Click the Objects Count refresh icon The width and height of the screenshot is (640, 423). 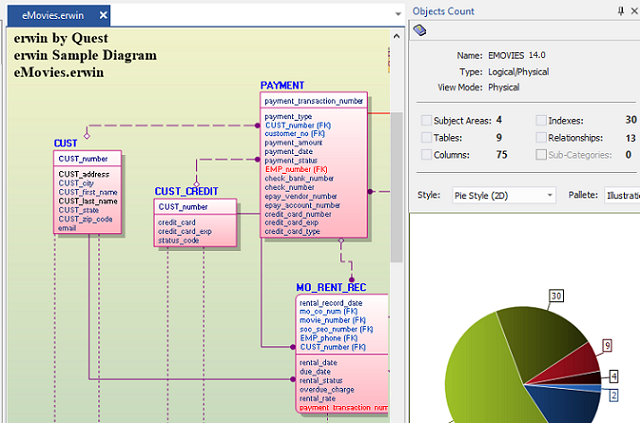(420, 30)
